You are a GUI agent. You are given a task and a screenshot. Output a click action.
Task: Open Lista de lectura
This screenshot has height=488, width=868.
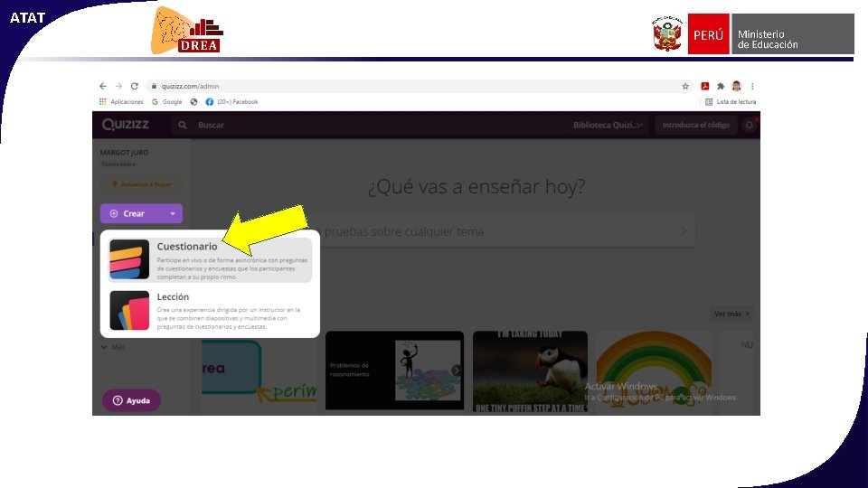(731, 102)
